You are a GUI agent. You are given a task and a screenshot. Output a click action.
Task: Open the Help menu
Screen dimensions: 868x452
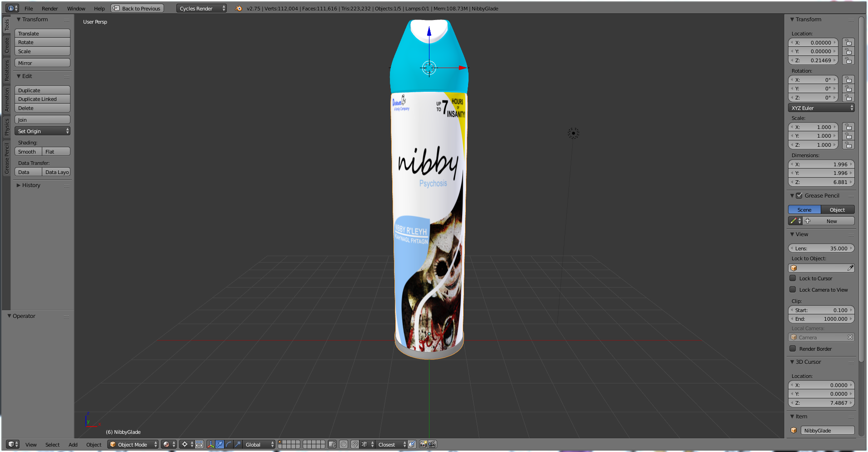click(99, 8)
